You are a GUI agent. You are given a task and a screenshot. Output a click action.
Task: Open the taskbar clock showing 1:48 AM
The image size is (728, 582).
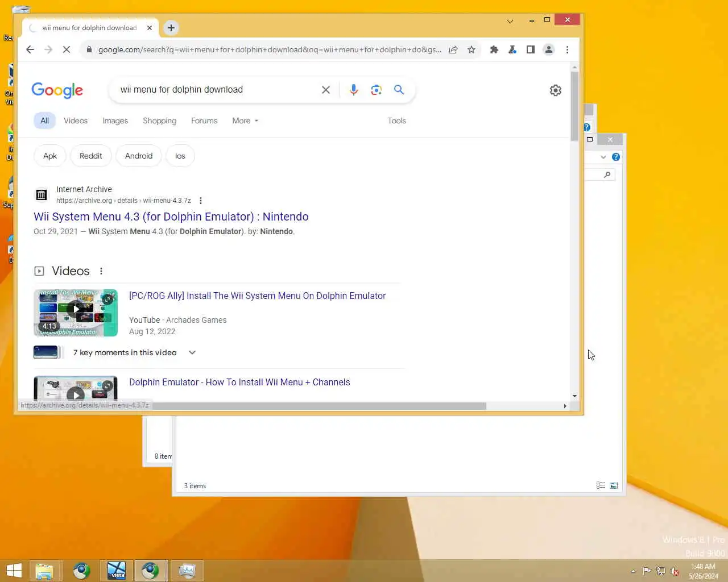pos(704,571)
